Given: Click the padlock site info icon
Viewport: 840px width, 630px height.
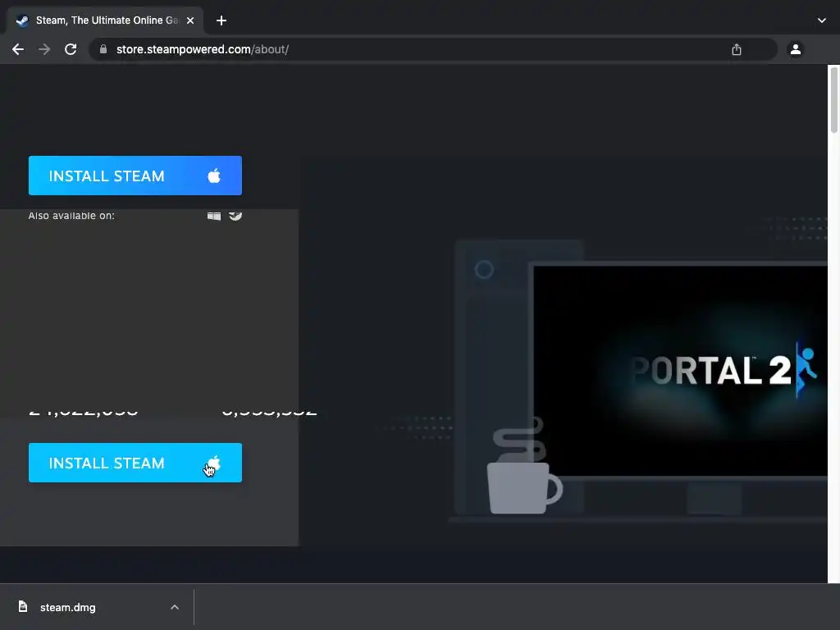Looking at the screenshot, I should [x=103, y=49].
